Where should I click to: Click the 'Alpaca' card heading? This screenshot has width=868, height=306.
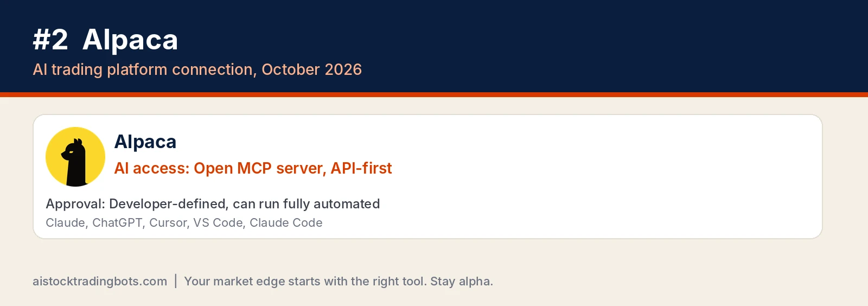coord(145,142)
